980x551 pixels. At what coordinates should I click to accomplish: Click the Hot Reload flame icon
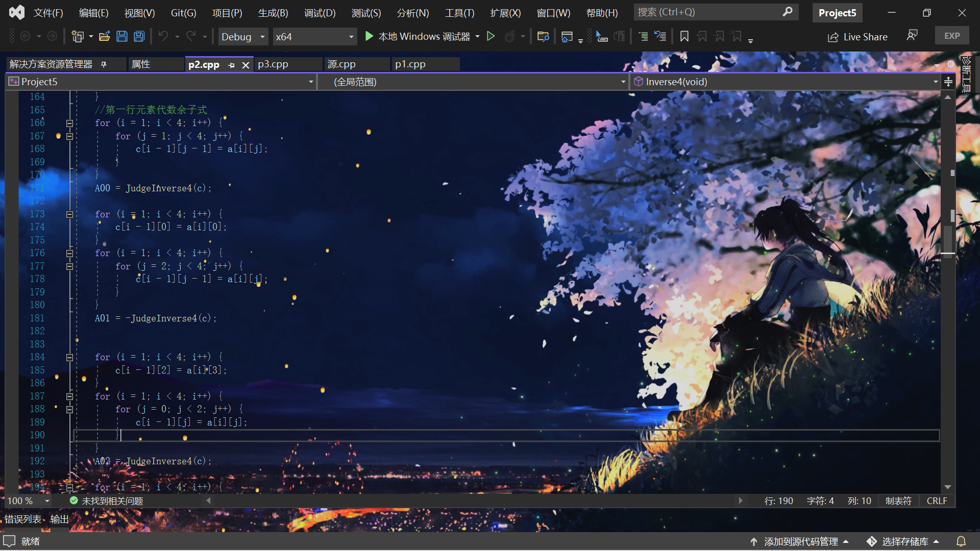(509, 36)
